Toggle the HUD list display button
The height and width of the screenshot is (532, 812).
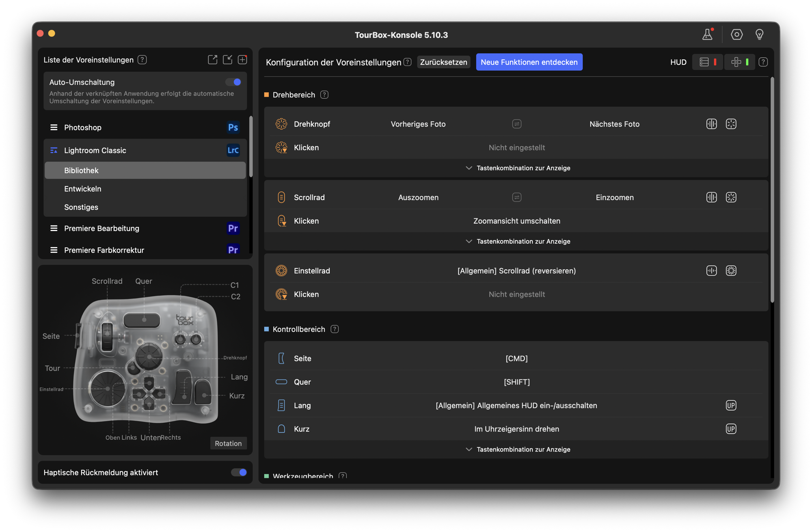(x=707, y=62)
